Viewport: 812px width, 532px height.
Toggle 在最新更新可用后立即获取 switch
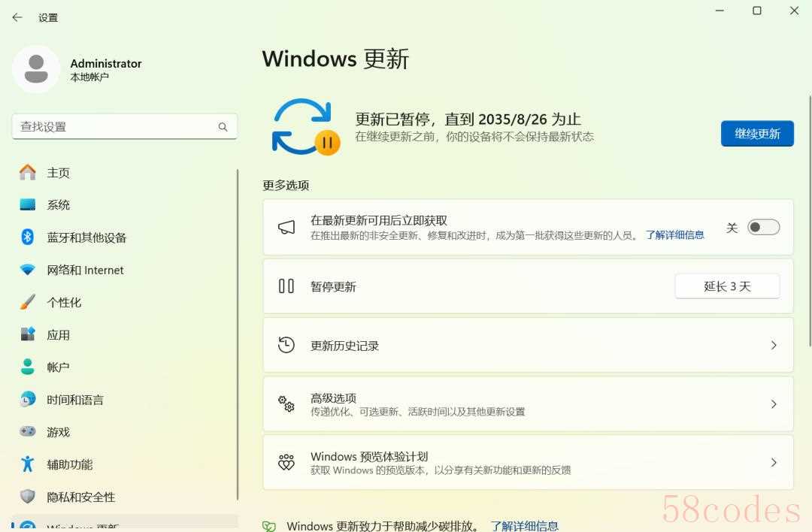point(763,227)
